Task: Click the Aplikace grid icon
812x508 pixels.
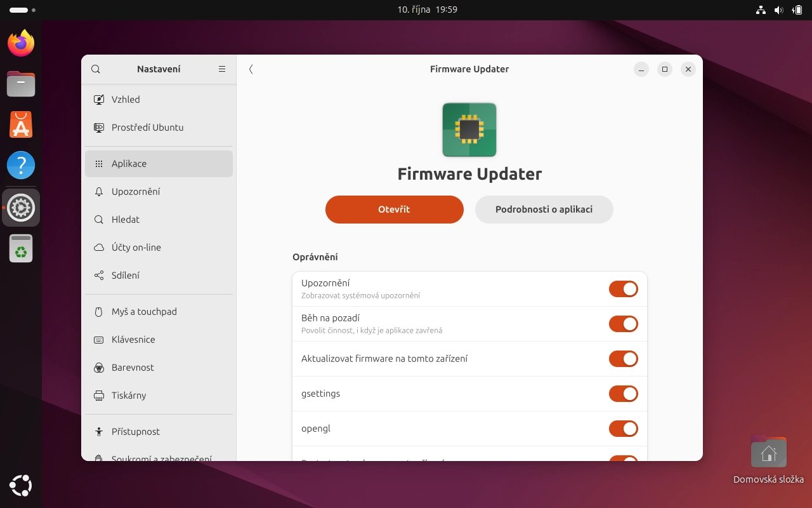Action: pos(99,164)
